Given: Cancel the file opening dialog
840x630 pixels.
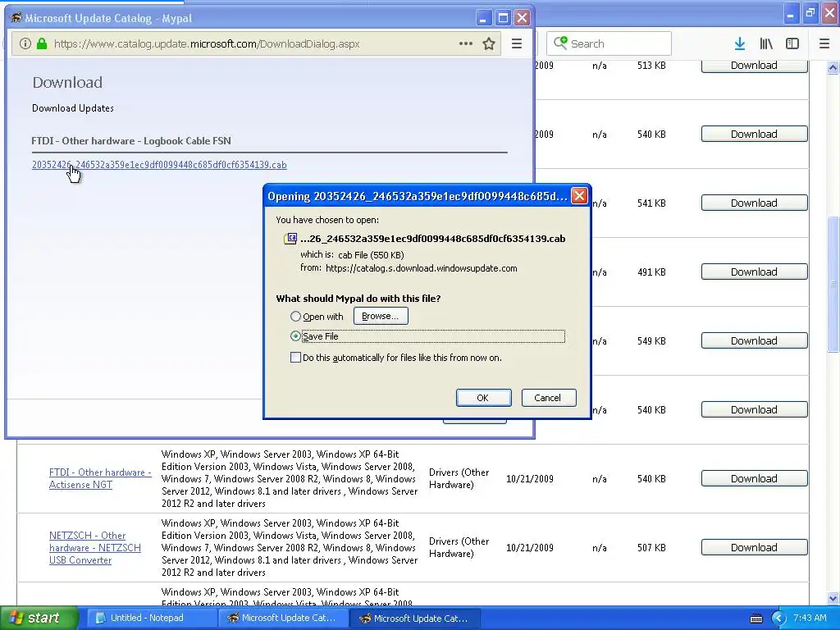Looking at the screenshot, I should click(549, 398).
